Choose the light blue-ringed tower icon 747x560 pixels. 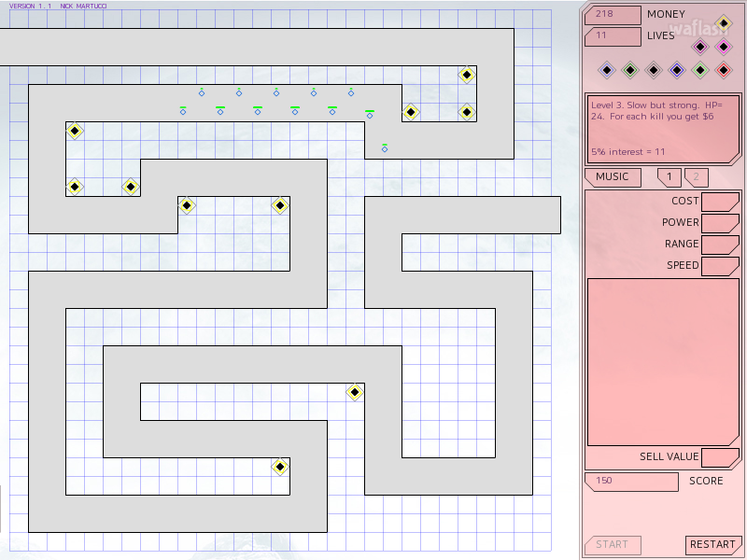607,69
